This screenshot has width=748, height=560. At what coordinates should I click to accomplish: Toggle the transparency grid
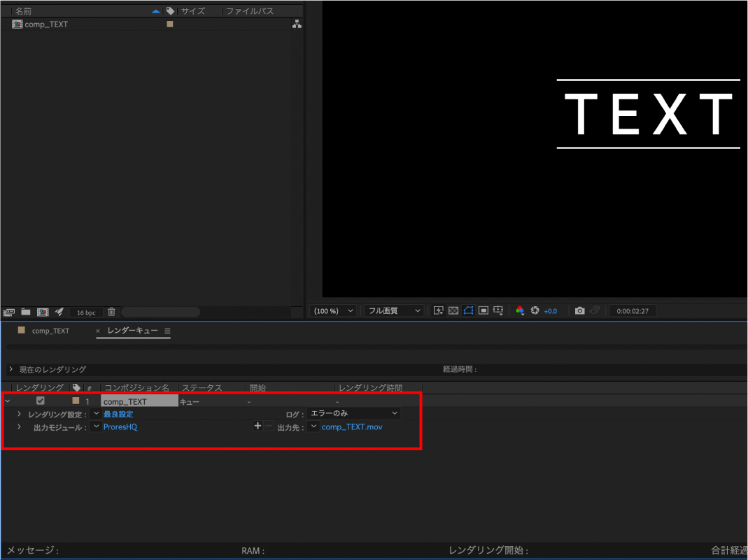point(453,310)
